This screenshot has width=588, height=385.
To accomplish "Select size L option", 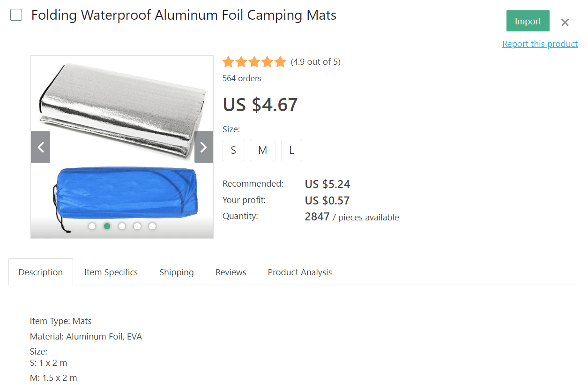I will [x=291, y=150].
